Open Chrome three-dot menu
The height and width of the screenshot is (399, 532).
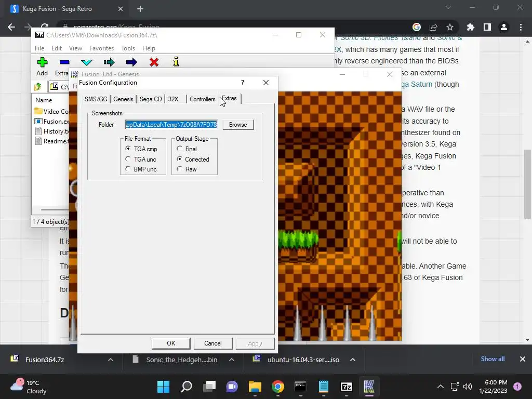[521, 27]
